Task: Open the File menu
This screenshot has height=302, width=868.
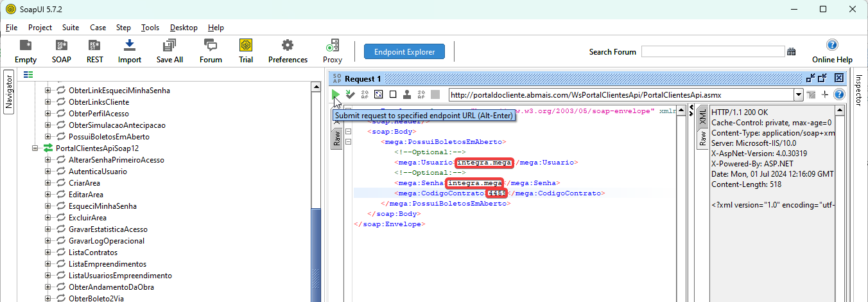Action: [12, 28]
